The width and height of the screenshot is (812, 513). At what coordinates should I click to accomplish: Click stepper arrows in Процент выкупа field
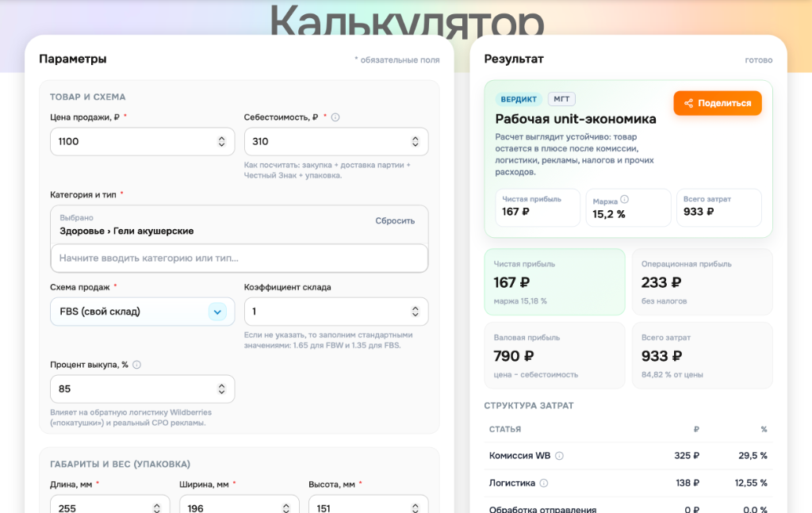point(222,389)
